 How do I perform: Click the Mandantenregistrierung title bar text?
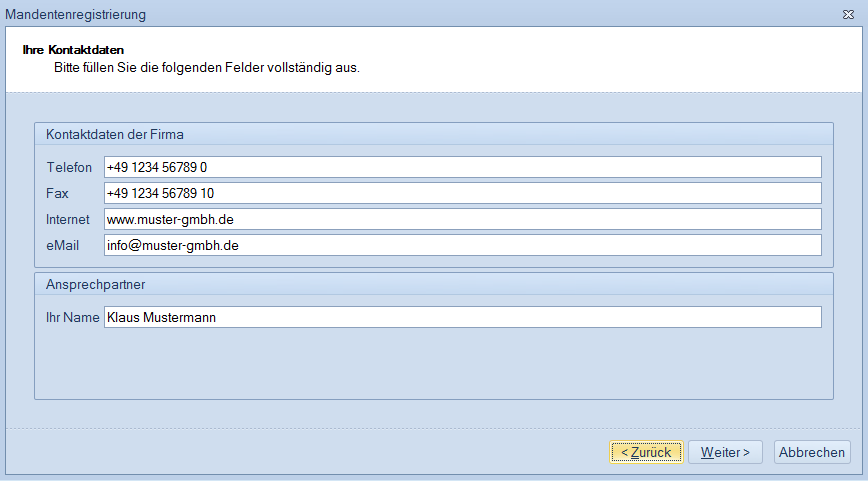(75, 15)
